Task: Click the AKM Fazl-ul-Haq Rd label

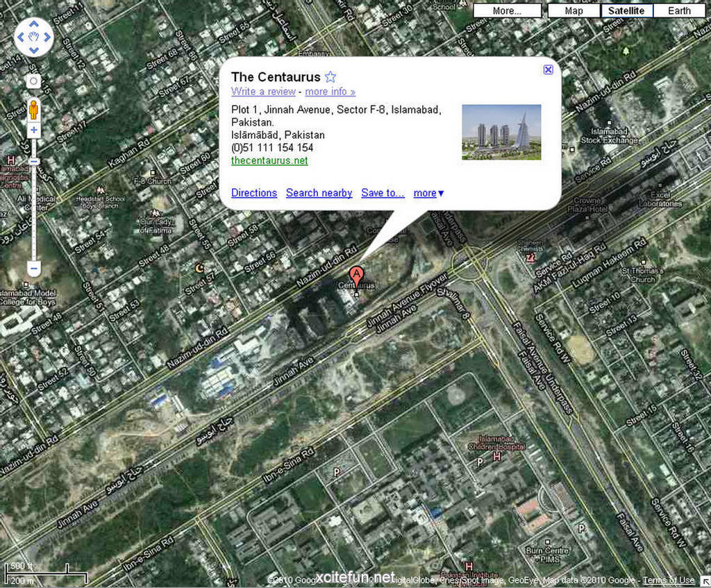Action: [x=570, y=267]
